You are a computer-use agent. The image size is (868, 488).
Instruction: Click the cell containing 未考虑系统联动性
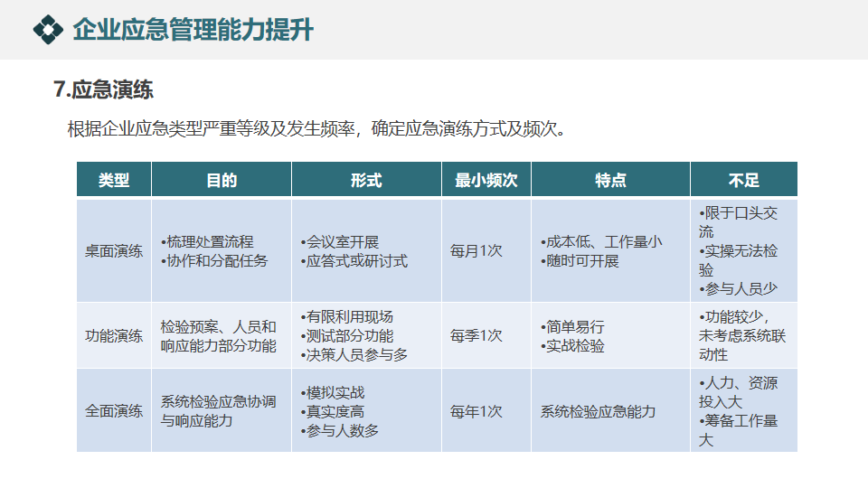[x=744, y=335]
